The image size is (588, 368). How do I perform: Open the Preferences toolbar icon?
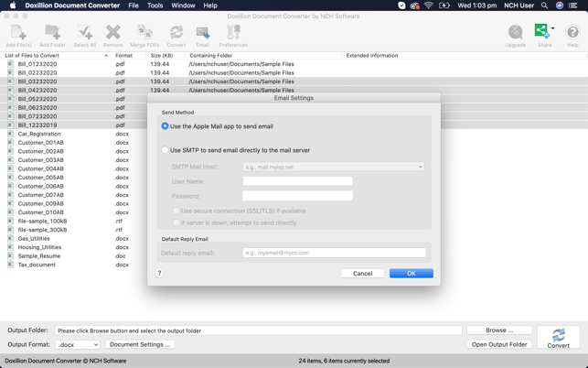[x=233, y=36]
